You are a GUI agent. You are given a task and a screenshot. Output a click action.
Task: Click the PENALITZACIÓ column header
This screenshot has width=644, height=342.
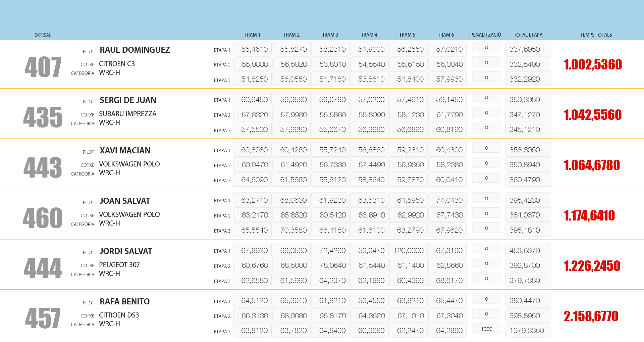point(485,35)
